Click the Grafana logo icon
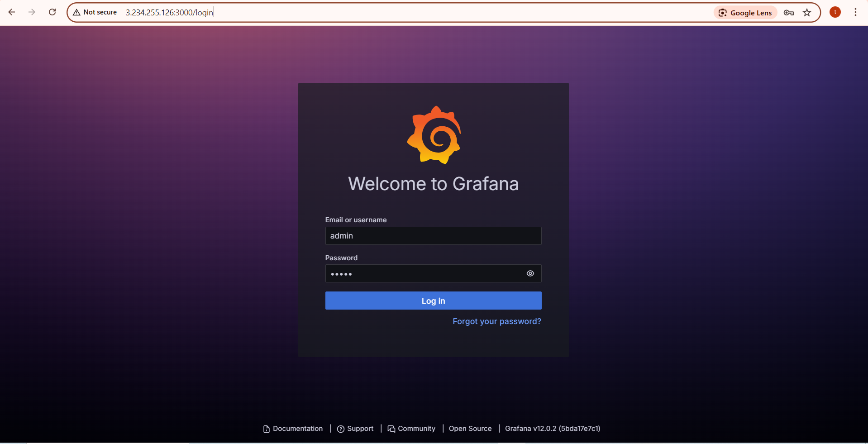Screen dimensions: 868x444 [x=433, y=134]
